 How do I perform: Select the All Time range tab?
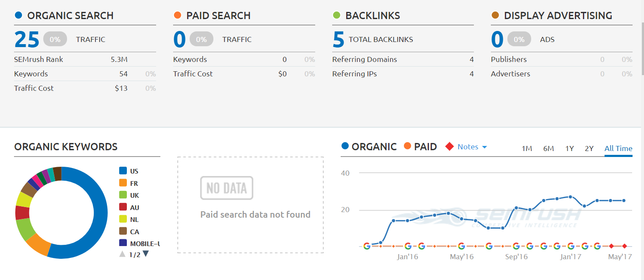pos(618,148)
